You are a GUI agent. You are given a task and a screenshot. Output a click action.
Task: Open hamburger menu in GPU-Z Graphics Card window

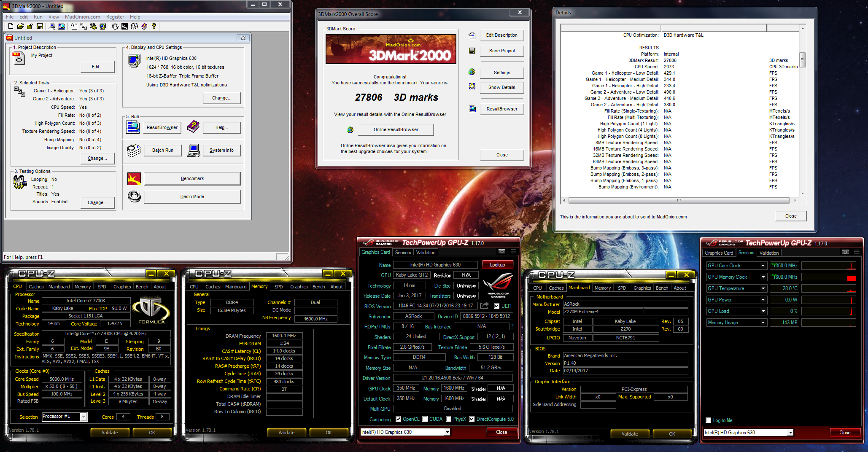pyautogui.click(x=513, y=251)
